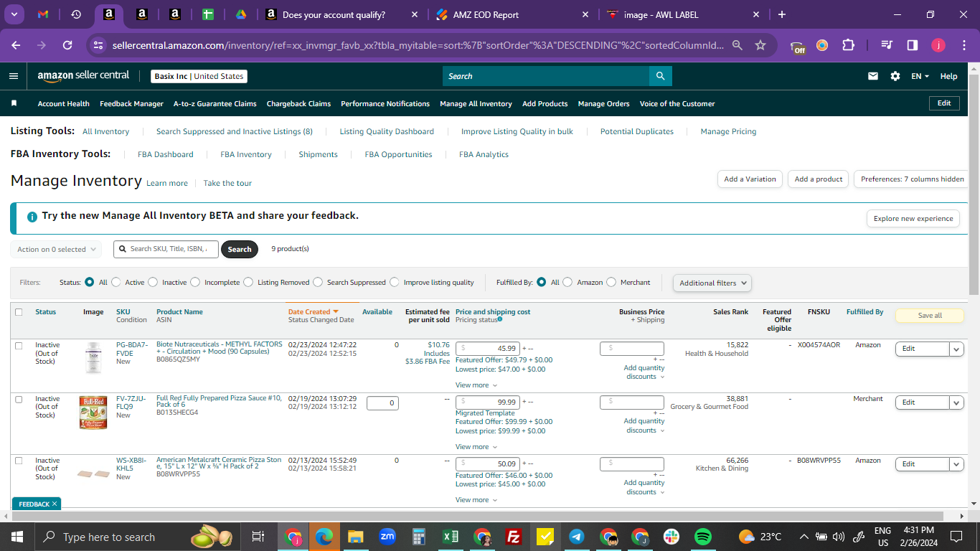Open the Potential Duplicates link
980x551 pixels.
(x=637, y=131)
